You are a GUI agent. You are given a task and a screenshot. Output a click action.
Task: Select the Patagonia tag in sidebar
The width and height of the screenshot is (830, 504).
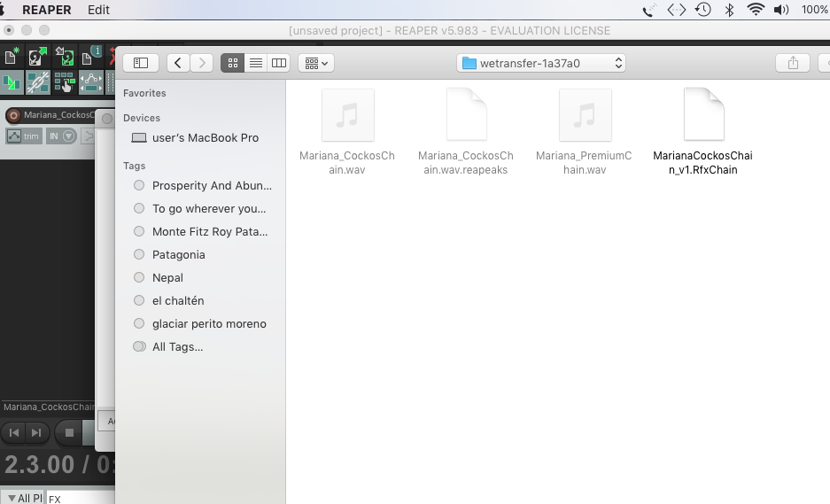[178, 254]
